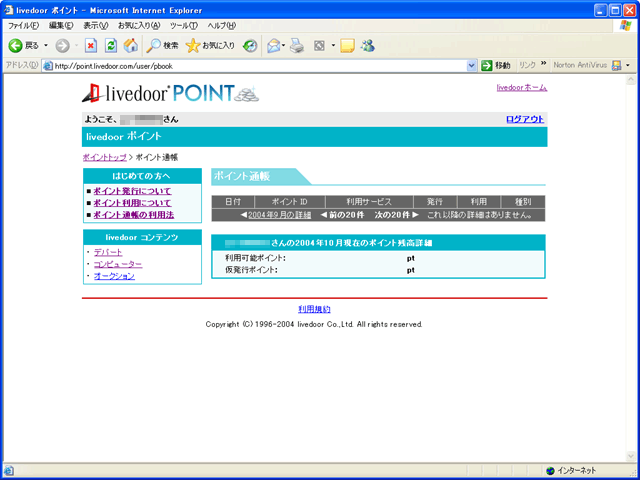
Task: Click the Windows flag logo icon
Action: [625, 26]
